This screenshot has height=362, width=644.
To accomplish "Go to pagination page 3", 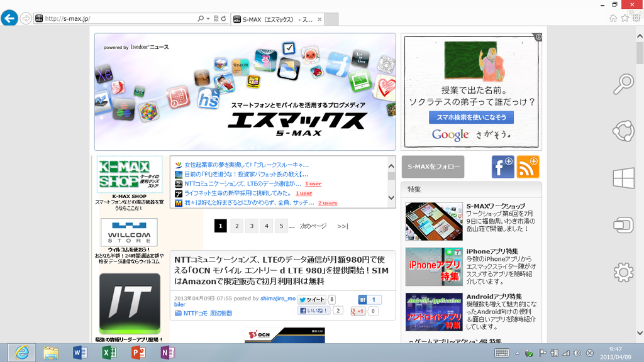I will (252, 226).
